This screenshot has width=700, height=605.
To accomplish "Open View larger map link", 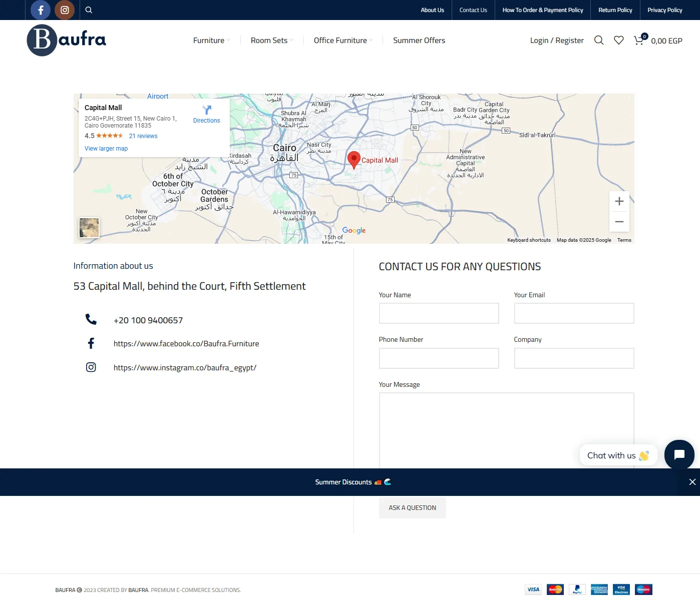I will (106, 149).
